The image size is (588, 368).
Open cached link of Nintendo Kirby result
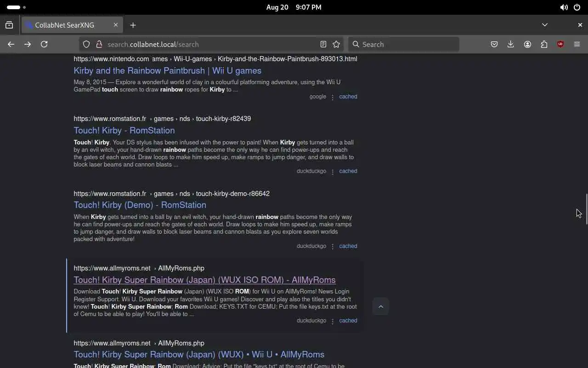(348, 97)
